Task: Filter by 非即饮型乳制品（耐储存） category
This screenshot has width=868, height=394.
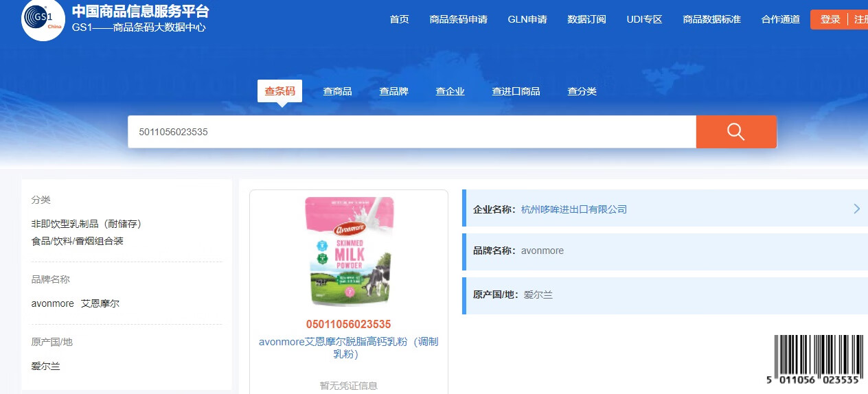Action: (87, 224)
